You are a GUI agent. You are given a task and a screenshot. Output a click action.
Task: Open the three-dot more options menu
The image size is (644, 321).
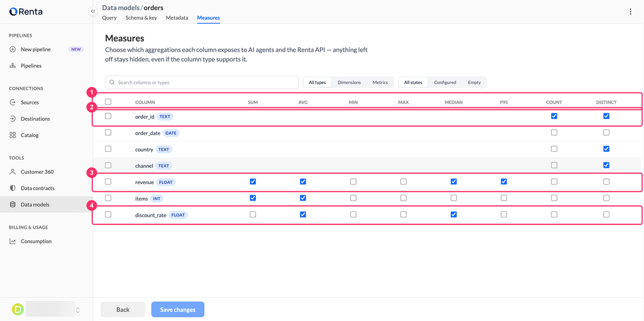click(630, 12)
